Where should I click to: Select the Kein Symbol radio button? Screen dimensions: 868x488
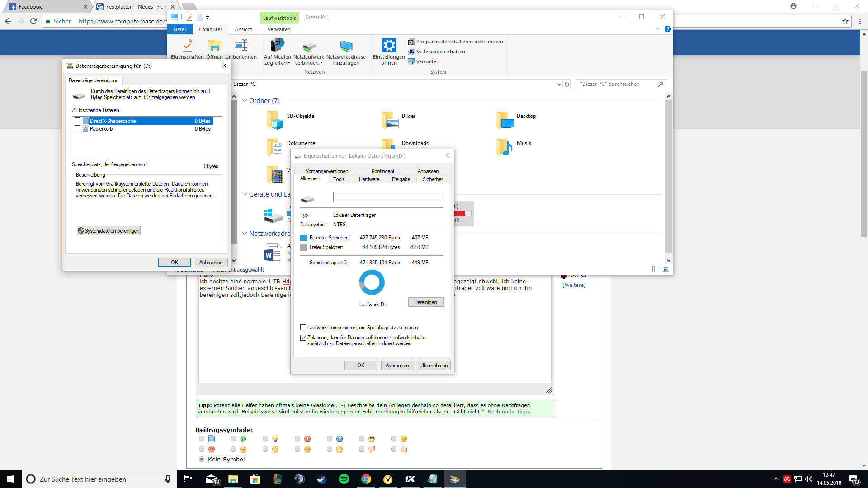[x=202, y=459]
